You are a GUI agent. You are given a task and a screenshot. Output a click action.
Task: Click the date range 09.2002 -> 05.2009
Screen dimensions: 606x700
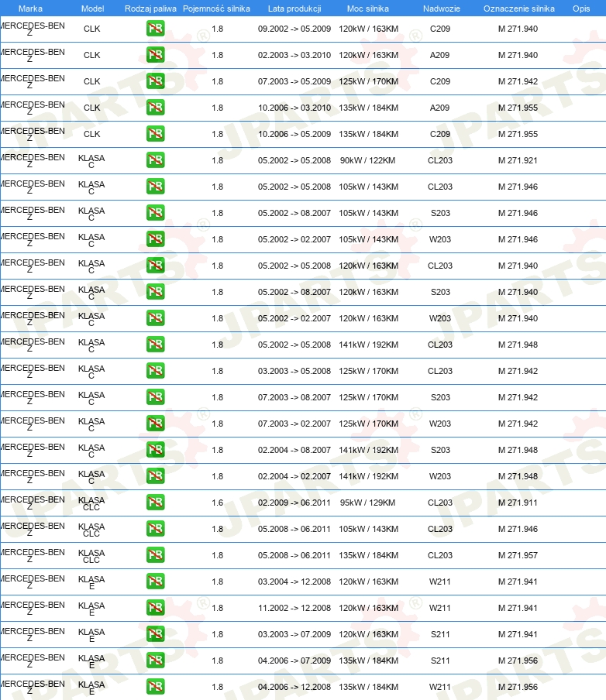(x=294, y=29)
